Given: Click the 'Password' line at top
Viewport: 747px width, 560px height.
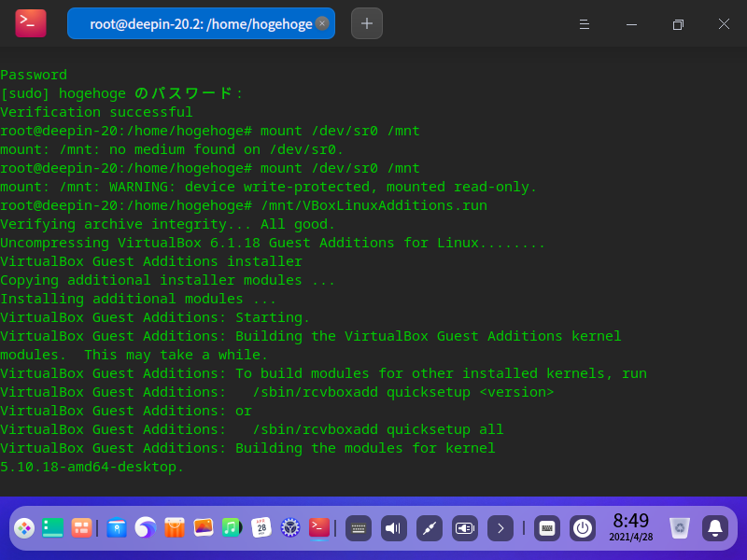Looking at the screenshot, I should point(34,75).
